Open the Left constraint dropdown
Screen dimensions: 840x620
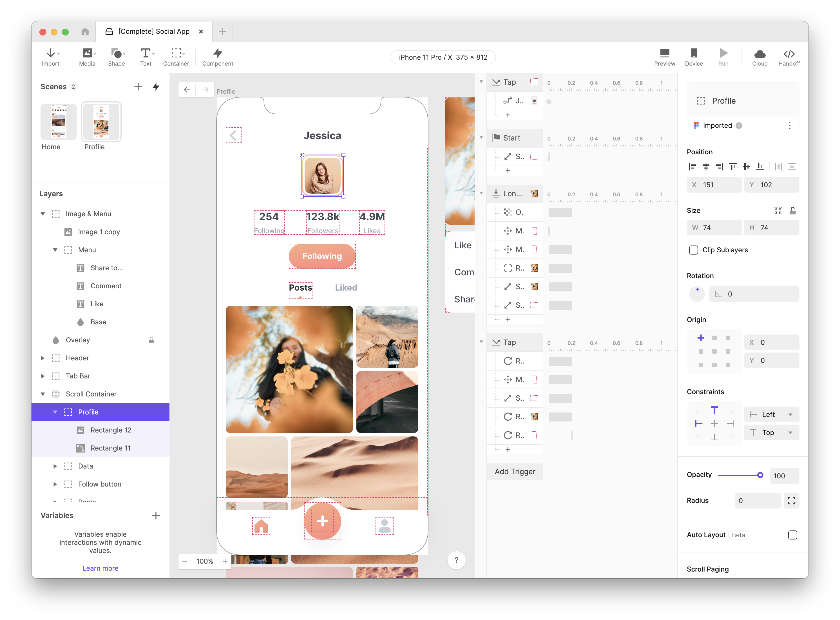pyautogui.click(x=771, y=414)
